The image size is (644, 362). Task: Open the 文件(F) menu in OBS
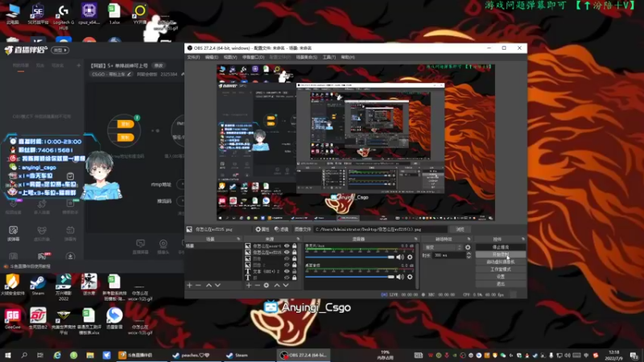tap(193, 57)
